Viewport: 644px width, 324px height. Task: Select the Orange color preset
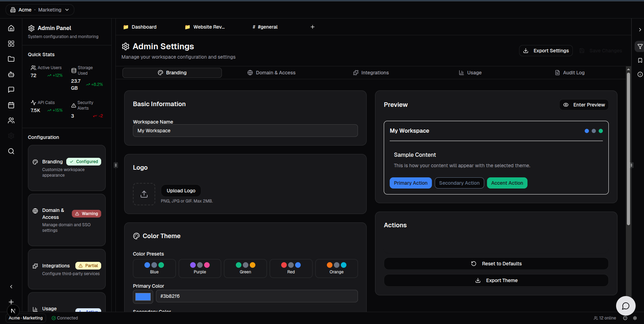click(336, 268)
